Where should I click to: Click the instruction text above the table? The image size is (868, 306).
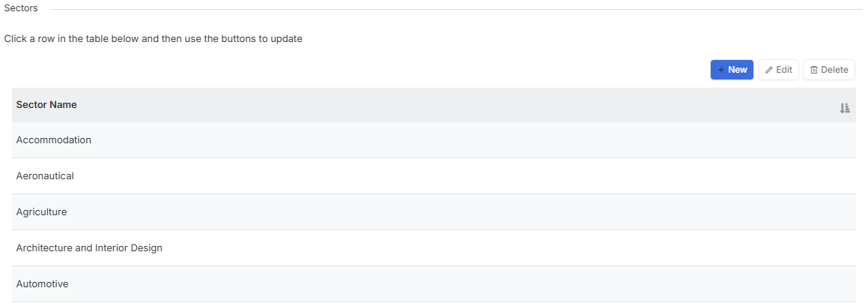point(154,39)
